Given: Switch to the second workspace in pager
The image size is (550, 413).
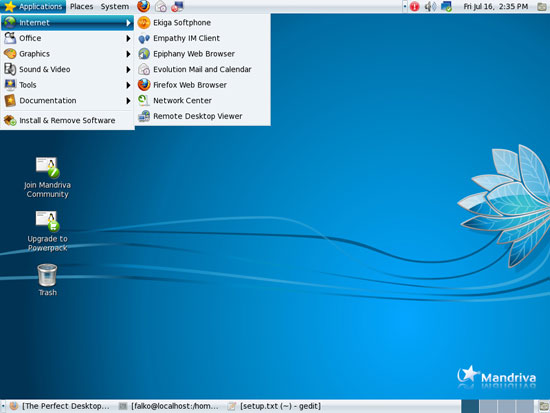Looking at the screenshot, I should click(488, 406).
